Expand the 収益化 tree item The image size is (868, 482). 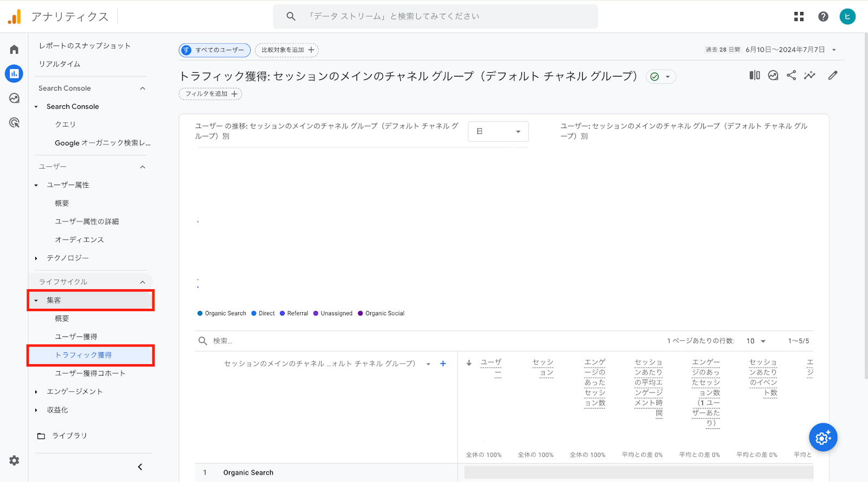pos(36,410)
